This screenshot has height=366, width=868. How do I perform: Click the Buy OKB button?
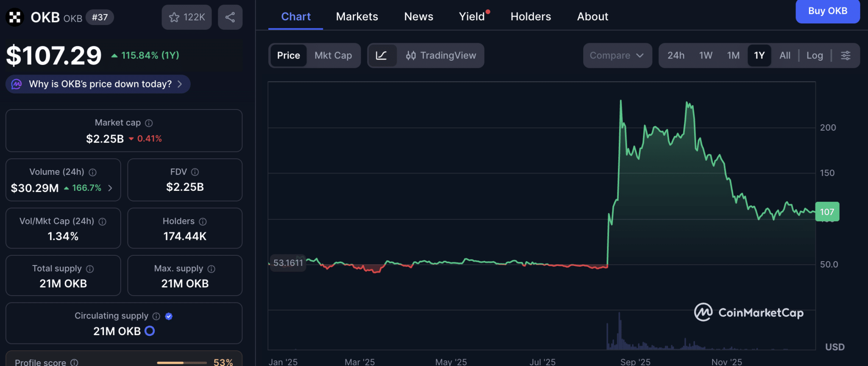coord(827,11)
